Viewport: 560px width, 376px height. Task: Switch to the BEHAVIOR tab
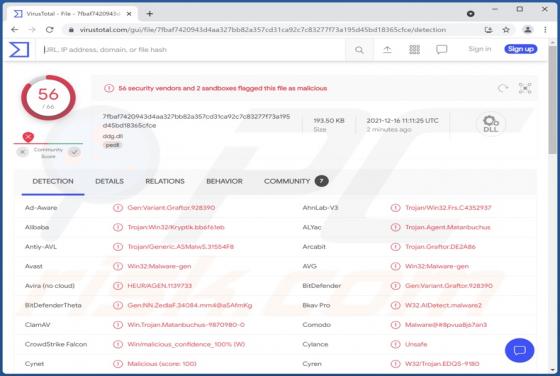(224, 181)
